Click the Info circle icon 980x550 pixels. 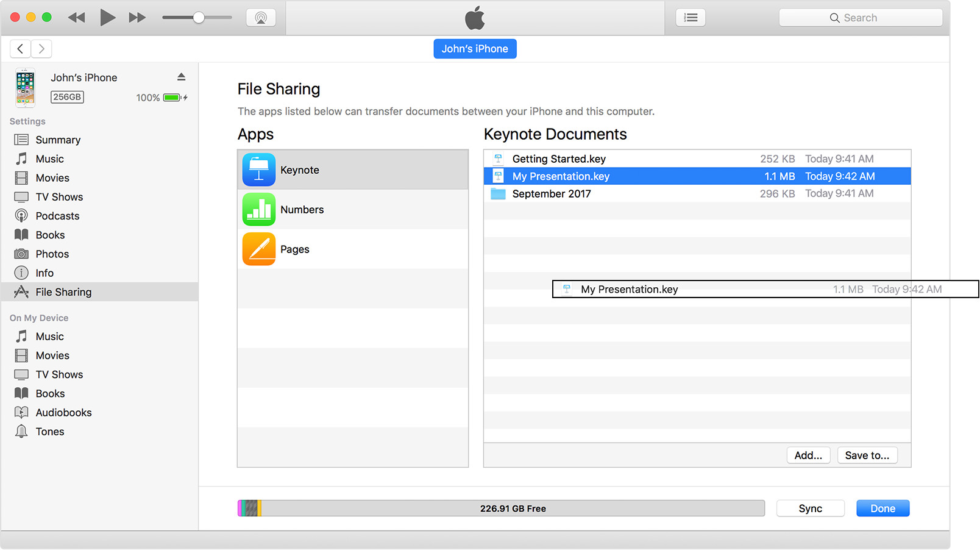click(x=21, y=273)
